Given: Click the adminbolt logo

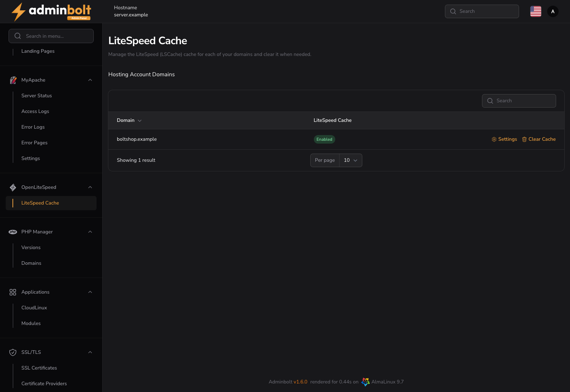Looking at the screenshot, I should click(51, 12).
